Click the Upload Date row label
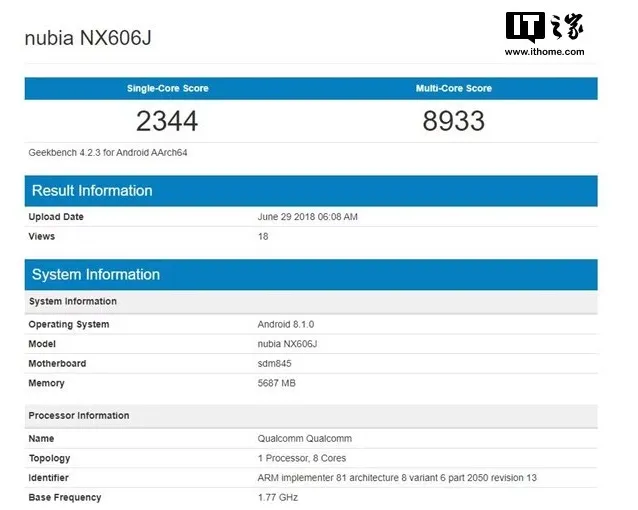Viewport: 638px width, 510px height. [56, 217]
